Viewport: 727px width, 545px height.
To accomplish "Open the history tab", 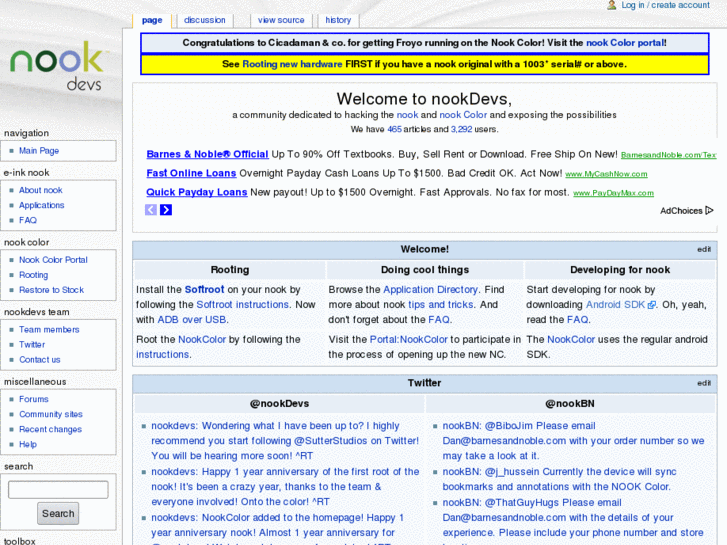I will pos(338,20).
